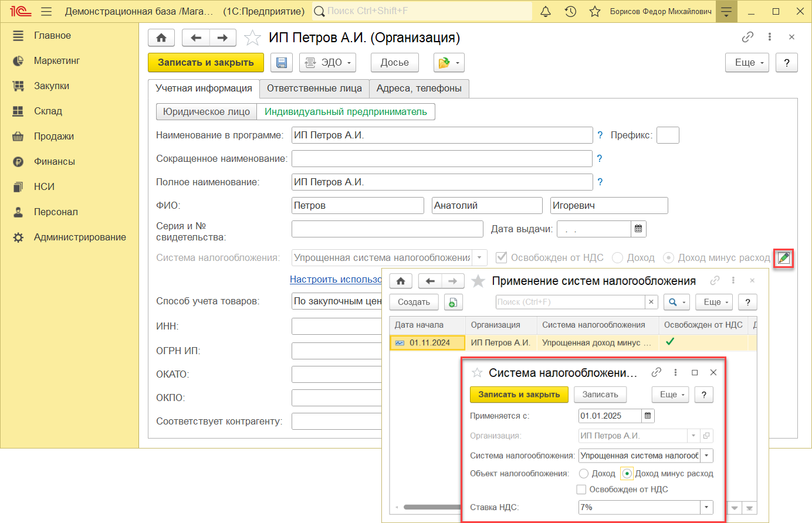This screenshot has height=523, width=812.
Task: Click the Досье button
Action: (394, 63)
